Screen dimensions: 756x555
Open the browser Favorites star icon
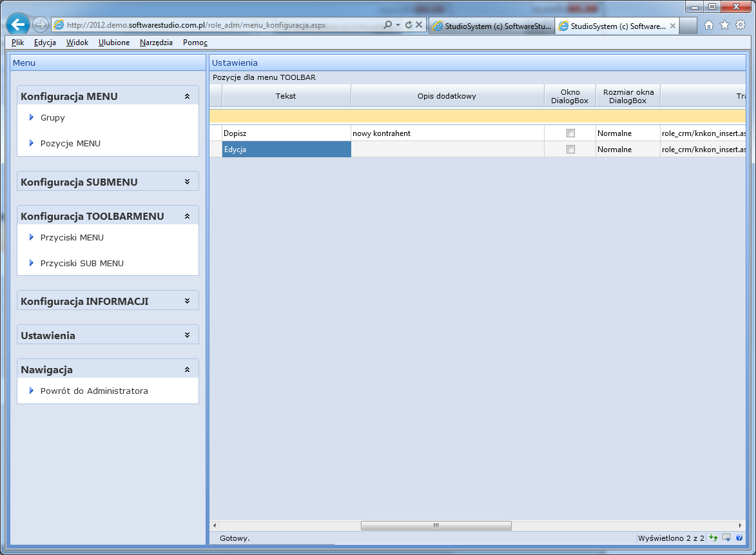point(724,25)
